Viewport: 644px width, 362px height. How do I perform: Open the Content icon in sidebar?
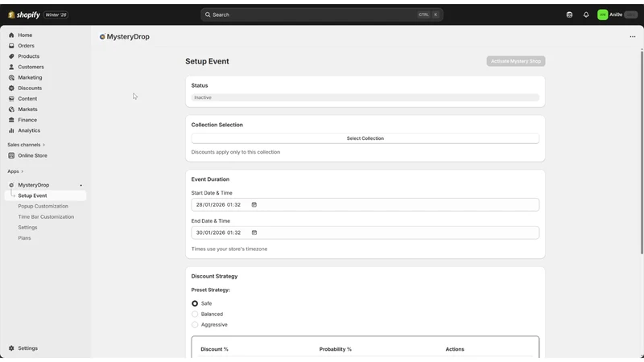point(11,99)
